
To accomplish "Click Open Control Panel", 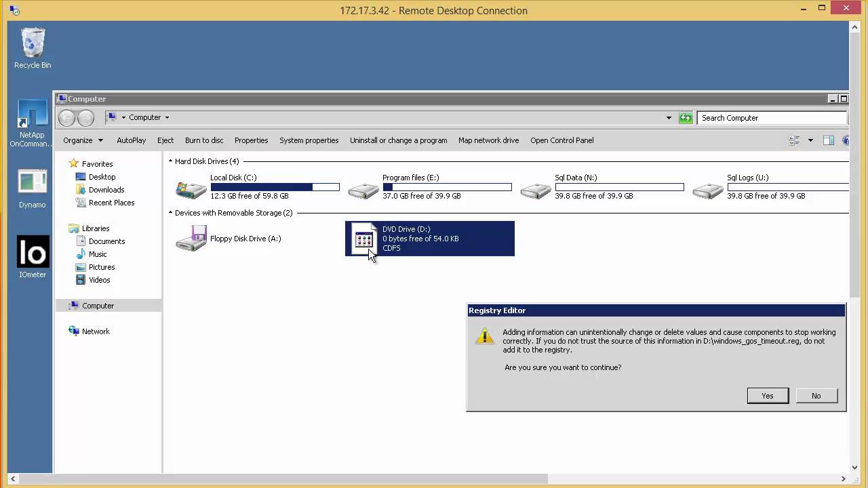I will 561,140.
